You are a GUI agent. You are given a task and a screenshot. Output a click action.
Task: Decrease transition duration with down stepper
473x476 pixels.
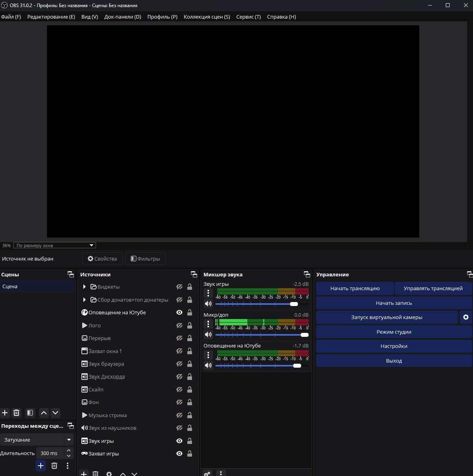click(69, 456)
